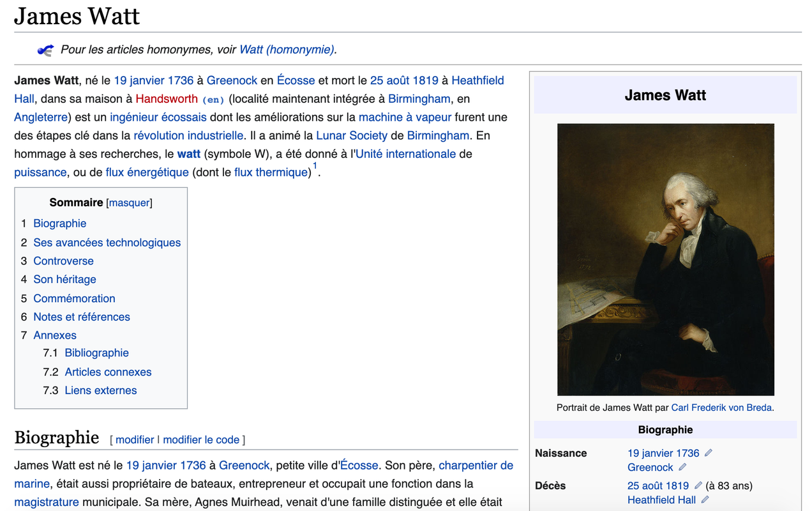Open the Lunar Society link
The height and width of the screenshot is (511, 812).
[352, 135]
